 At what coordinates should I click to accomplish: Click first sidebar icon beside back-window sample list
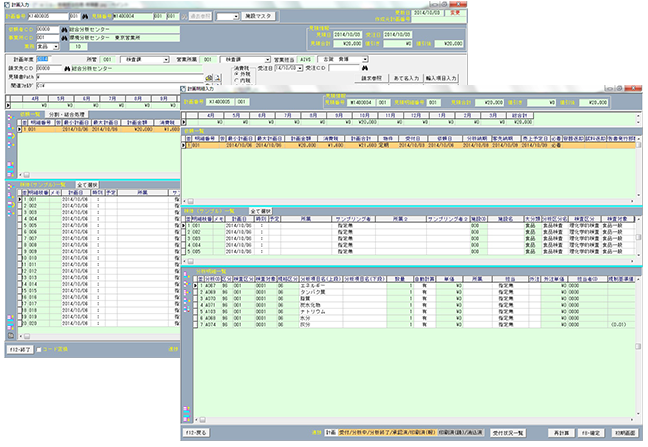tap(11, 187)
